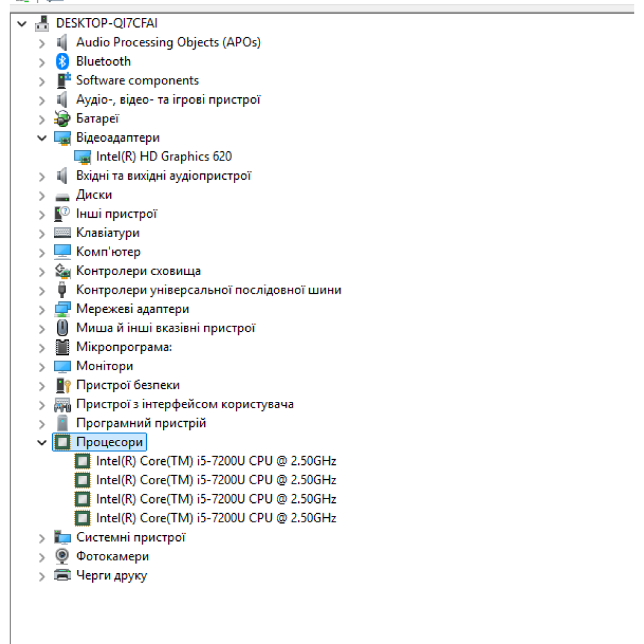This screenshot has height=644, width=644.
Task: Select the Контролери сховища label
Action: click(138, 270)
